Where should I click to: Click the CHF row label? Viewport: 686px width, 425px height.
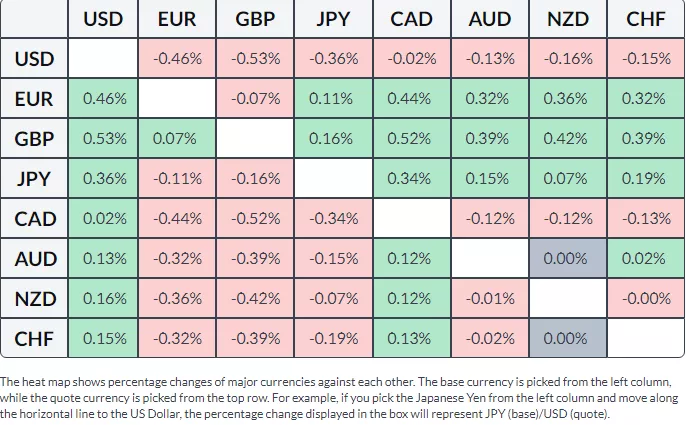coord(35,338)
